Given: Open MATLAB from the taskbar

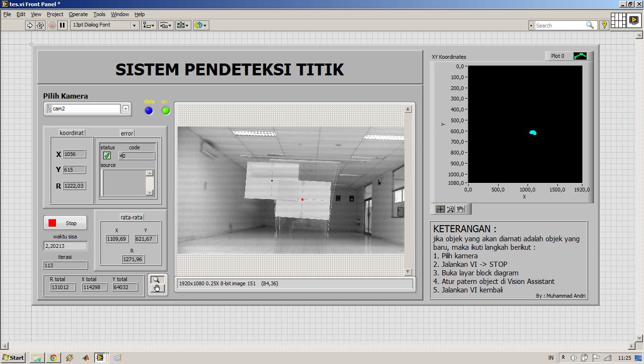Looking at the screenshot, I should [86, 358].
